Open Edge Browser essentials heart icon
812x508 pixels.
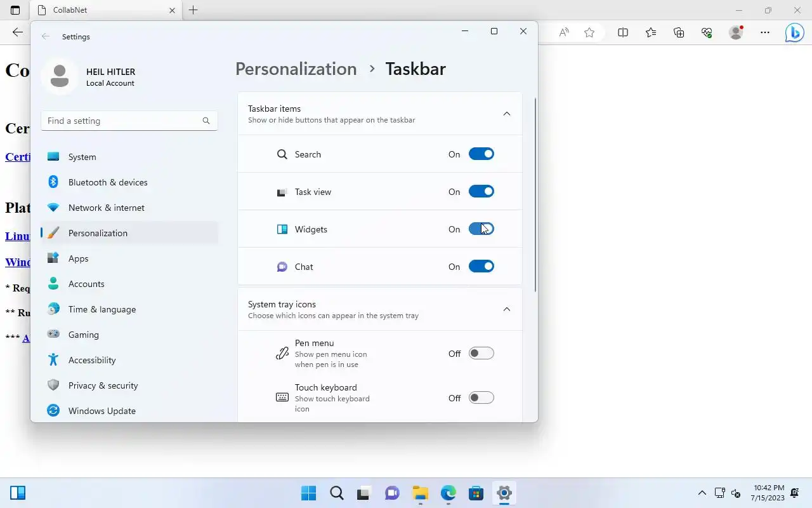707,32
